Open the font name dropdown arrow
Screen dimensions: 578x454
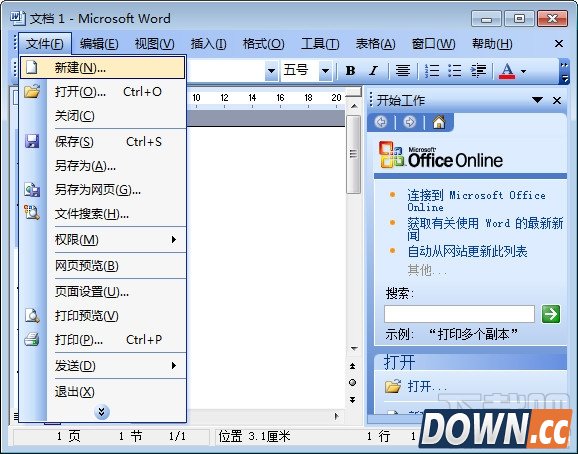(x=271, y=70)
